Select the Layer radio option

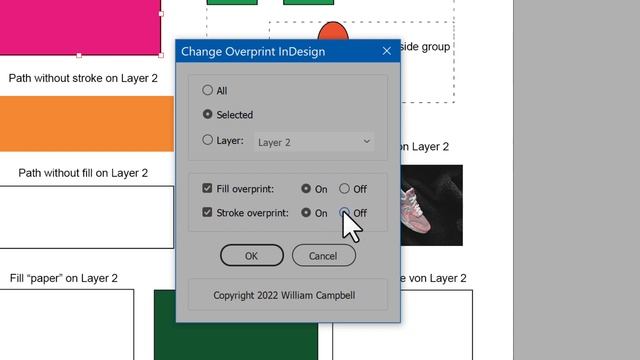[207, 140]
